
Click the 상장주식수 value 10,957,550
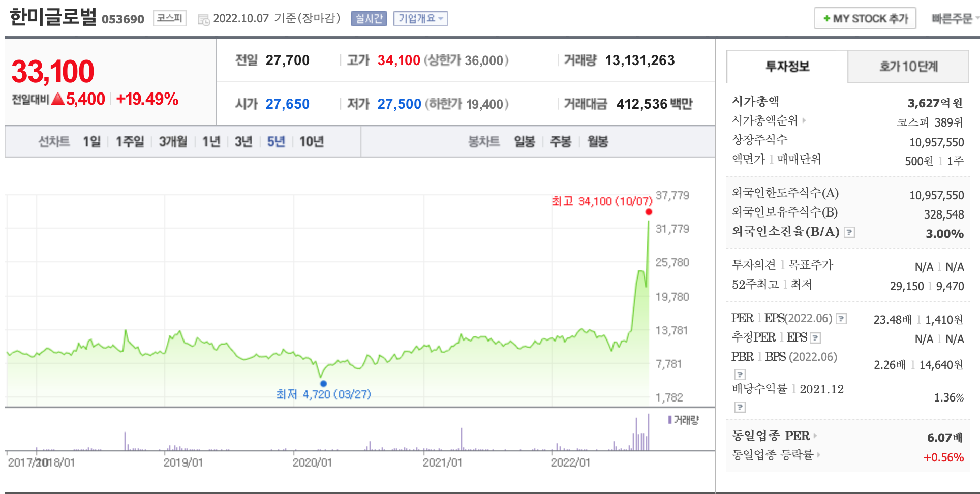[937, 142]
